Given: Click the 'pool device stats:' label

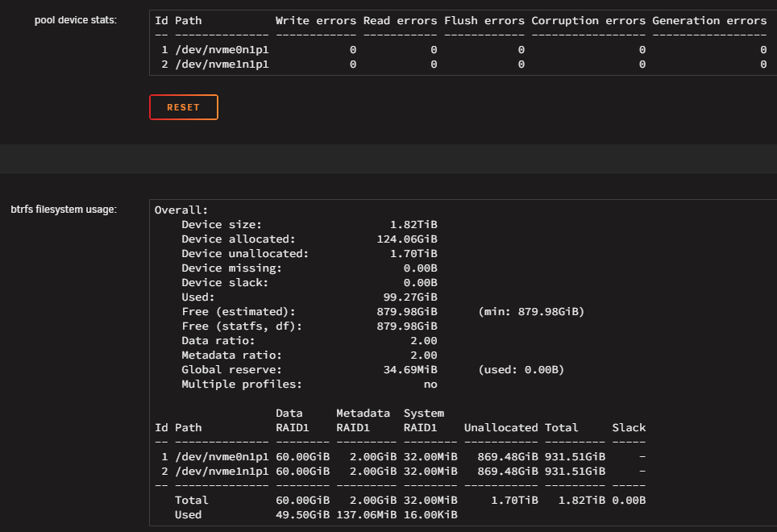Looking at the screenshot, I should tap(75, 20).
